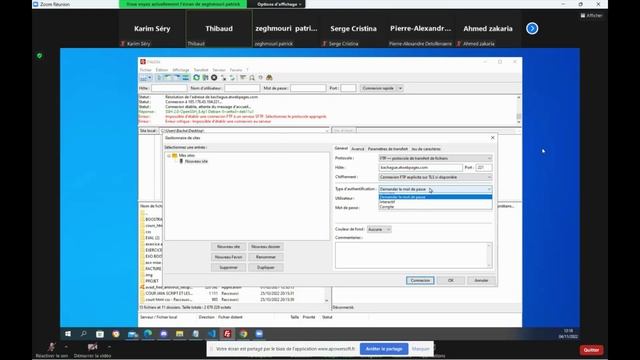The image size is (640, 360).
Task: Click the disconnect from server toolbar icon
Action: (223, 78)
